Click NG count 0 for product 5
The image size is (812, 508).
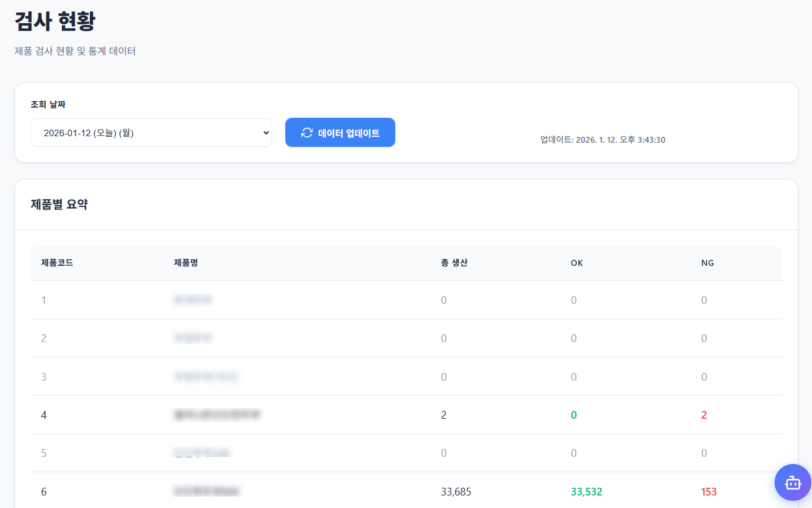click(704, 453)
